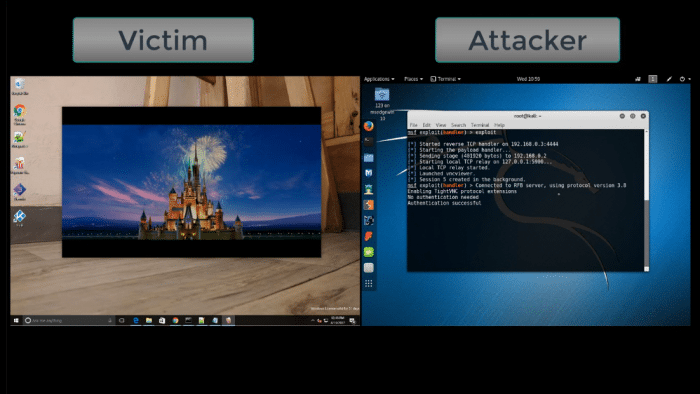Image resolution: width=700 pixels, height=394 pixels.
Task: Click 'No authentication needed' line
Action: (x=443, y=197)
